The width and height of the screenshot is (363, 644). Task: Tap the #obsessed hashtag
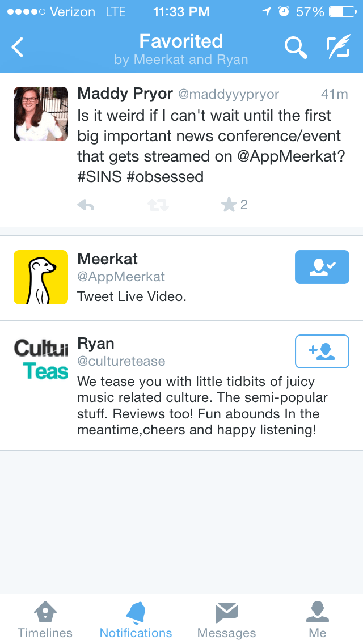pyautogui.click(x=165, y=176)
